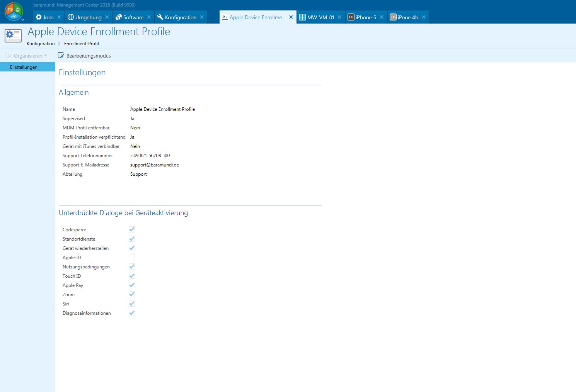Toggle the Siri checkbox
The height and width of the screenshot is (392, 576).
pos(132,304)
